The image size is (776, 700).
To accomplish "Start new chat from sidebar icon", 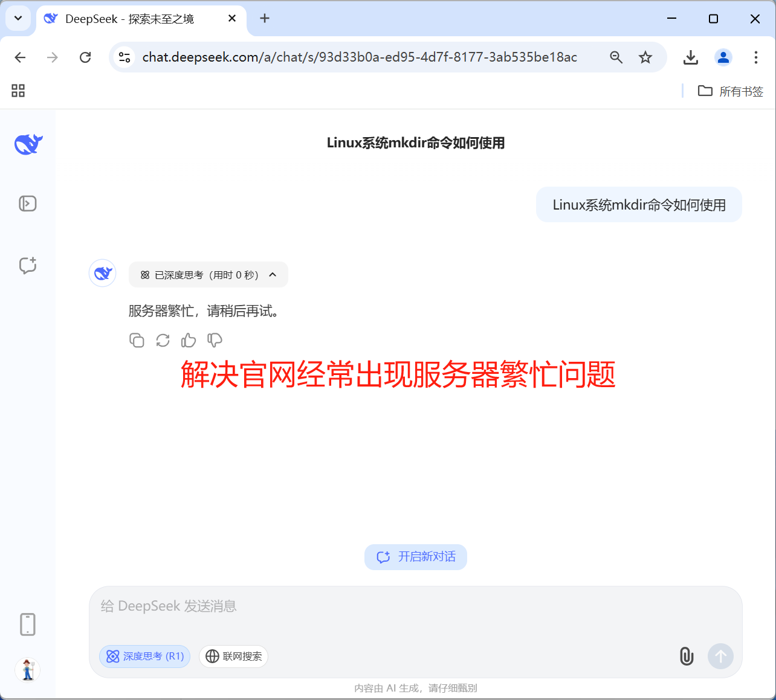I will tap(28, 265).
